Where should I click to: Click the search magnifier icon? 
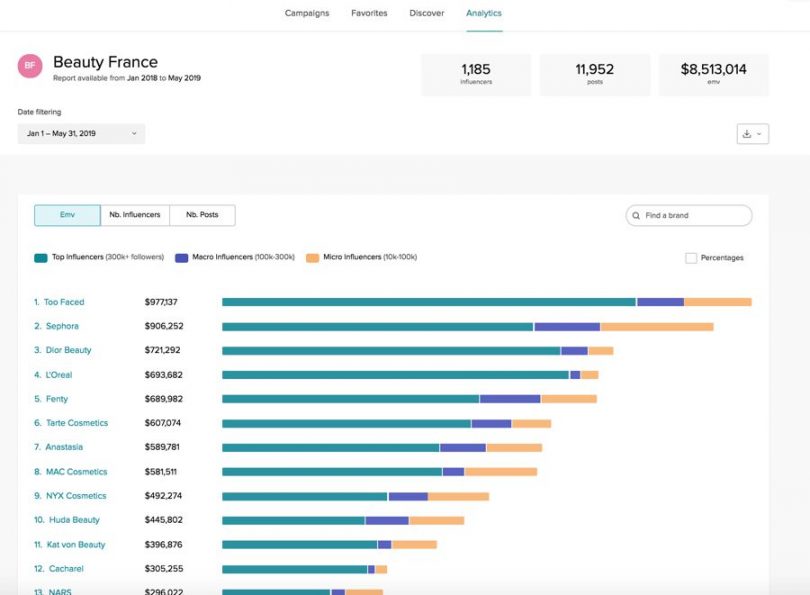(636, 215)
